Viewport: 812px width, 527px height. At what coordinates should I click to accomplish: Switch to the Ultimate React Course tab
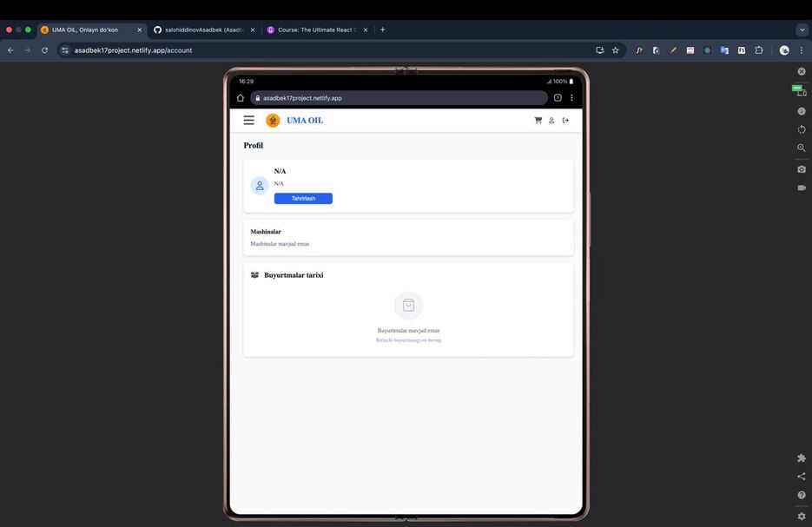pyautogui.click(x=313, y=30)
